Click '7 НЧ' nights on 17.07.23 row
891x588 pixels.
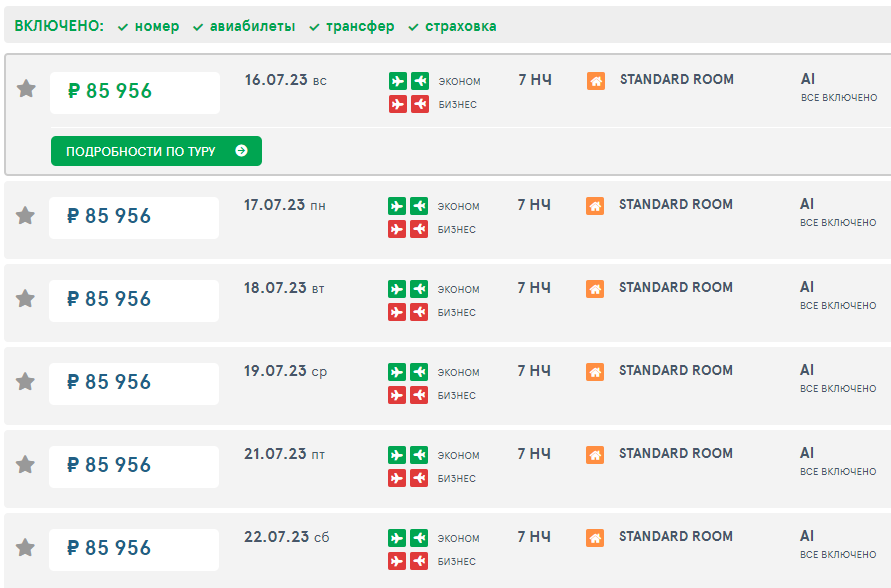534,205
